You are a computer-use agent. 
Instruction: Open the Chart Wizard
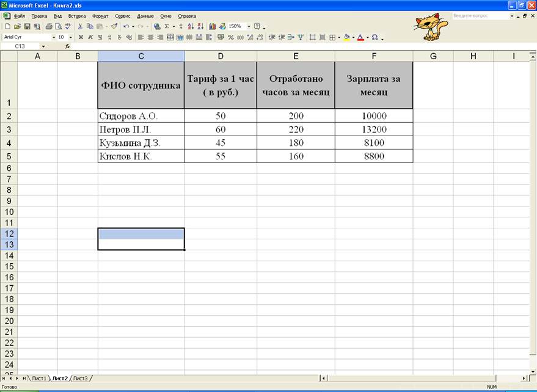(x=213, y=27)
